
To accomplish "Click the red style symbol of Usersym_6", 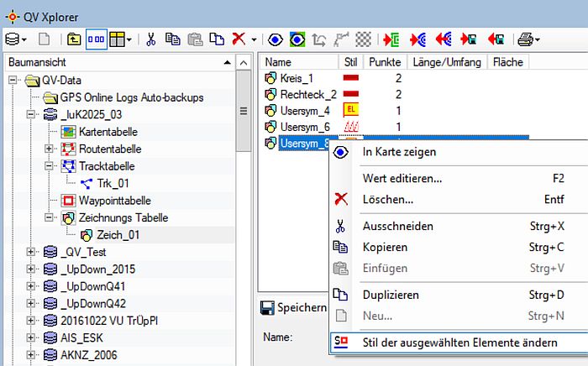I will (351, 127).
